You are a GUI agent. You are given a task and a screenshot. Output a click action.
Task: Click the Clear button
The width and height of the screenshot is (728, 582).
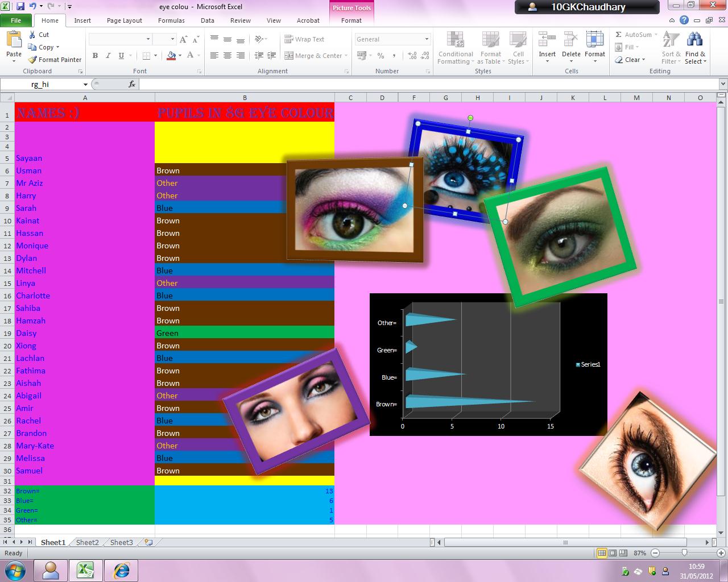(x=630, y=60)
